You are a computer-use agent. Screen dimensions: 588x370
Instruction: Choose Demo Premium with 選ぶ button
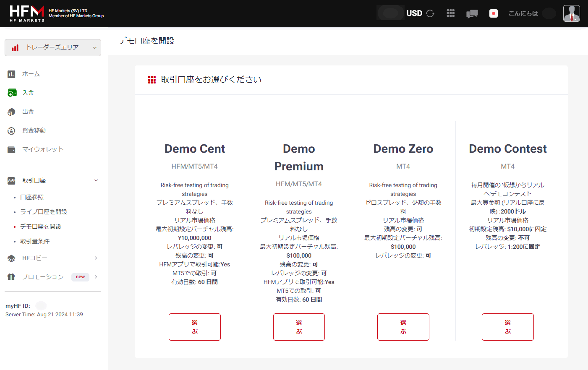coord(299,327)
